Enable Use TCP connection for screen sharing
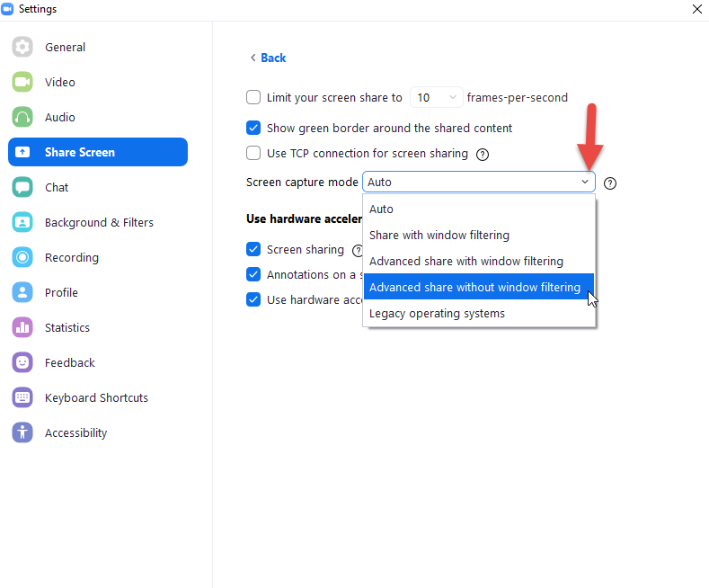The width and height of the screenshot is (709, 588). tap(253, 153)
